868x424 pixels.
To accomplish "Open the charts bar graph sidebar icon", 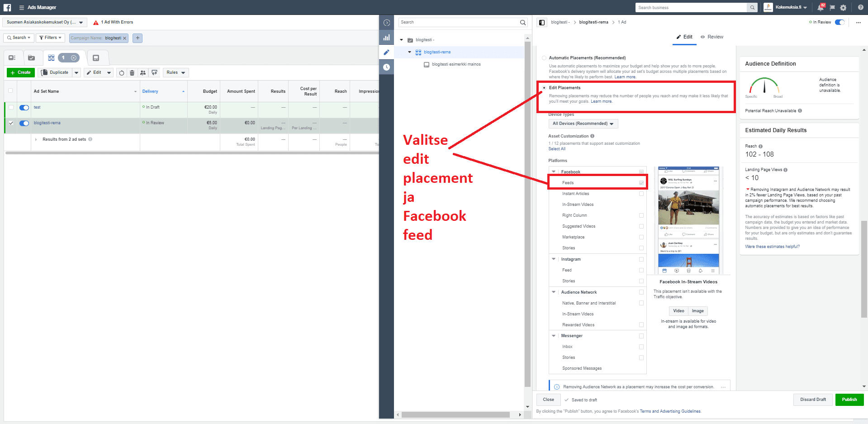I will pyautogui.click(x=387, y=38).
